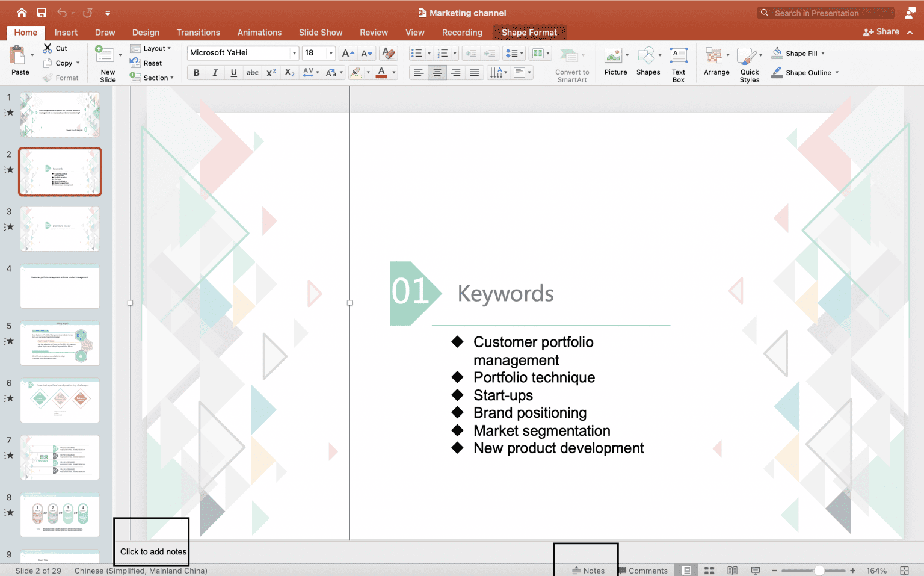The width and height of the screenshot is (924, 576).
Task: Toggle italic formatting
Action: pyautogui.click(x=215, y=72)
